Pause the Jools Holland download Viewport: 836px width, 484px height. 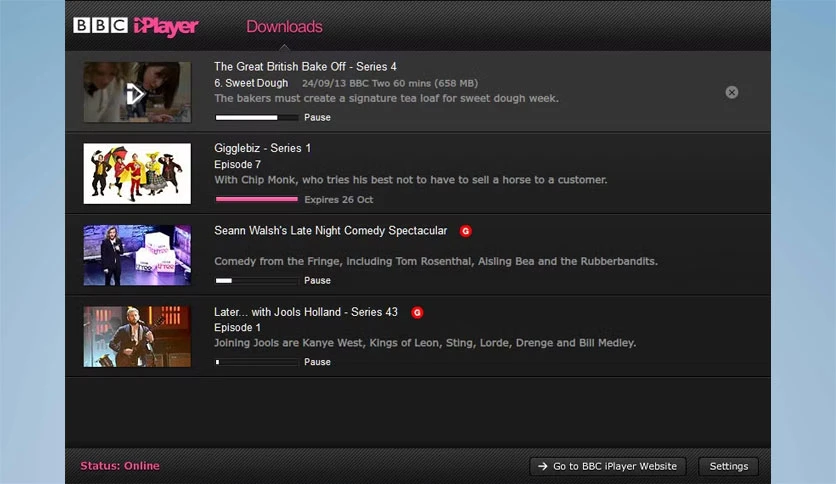coord(317,362)
